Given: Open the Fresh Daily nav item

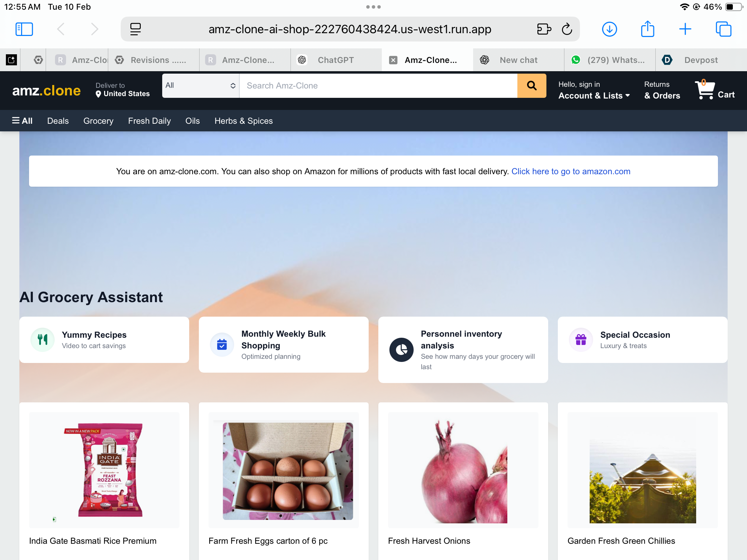Looking at the screenshot, I should (149, 121).
